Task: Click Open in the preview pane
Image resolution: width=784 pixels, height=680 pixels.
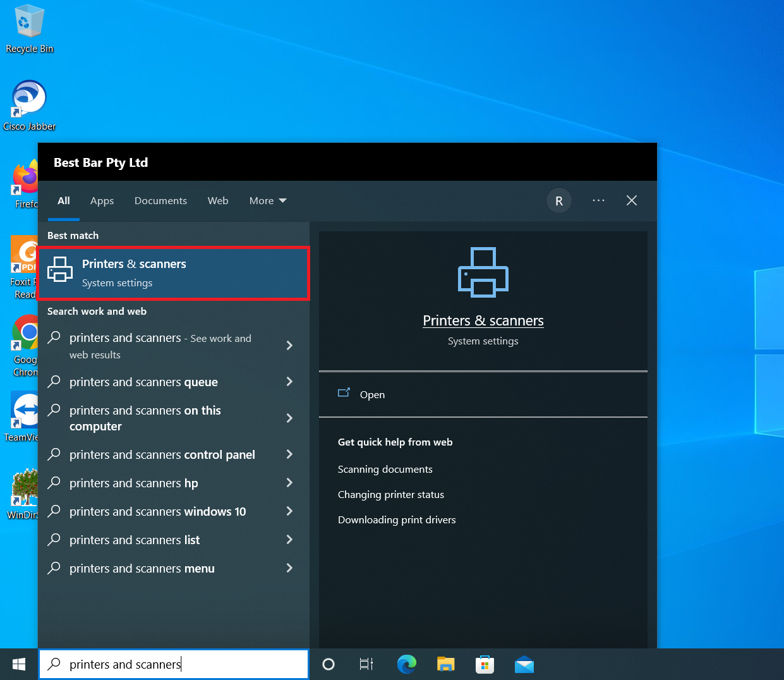Action: pos(372,394)
